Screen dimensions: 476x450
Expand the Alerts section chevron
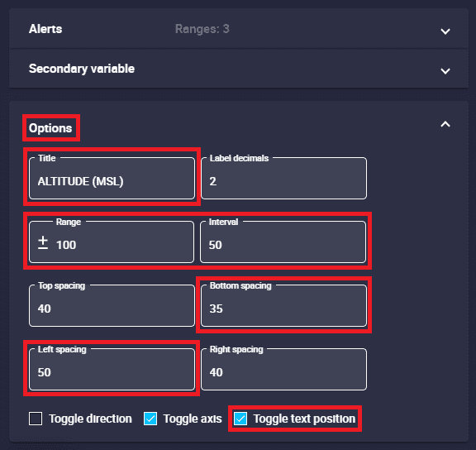(445, 31)
